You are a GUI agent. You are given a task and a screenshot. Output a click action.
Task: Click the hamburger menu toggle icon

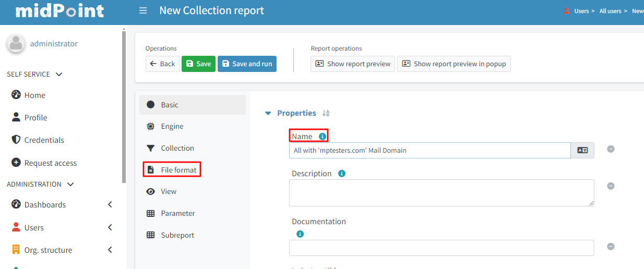(x=143, y=11)
